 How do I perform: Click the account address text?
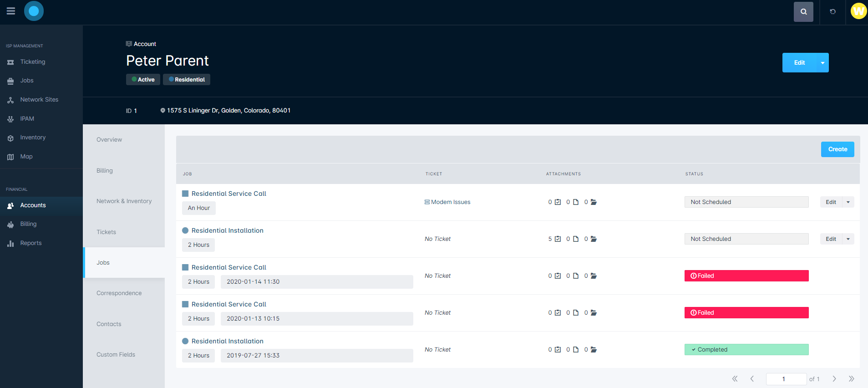click(x=228, y=111)
